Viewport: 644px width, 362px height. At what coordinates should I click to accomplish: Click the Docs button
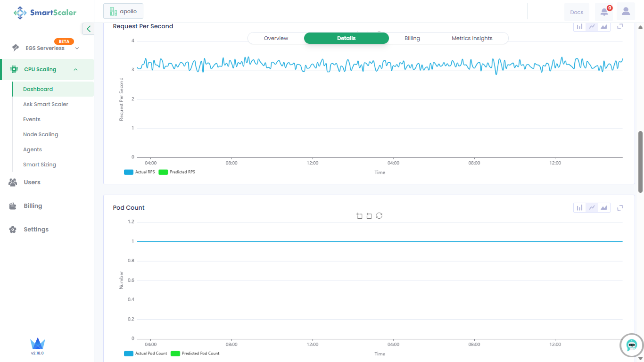pyautogui.click(x=577, y=12)
